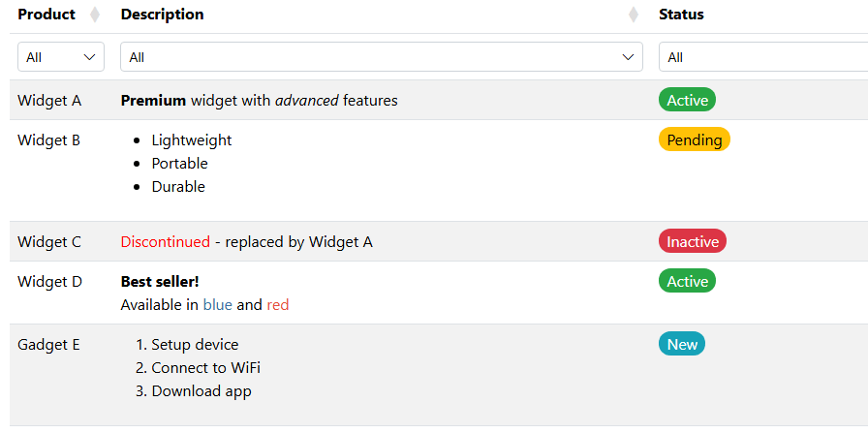Viewport: 868px width, 433px height.
Task: Click the Best seller! text
Action: tap(160, 281)
